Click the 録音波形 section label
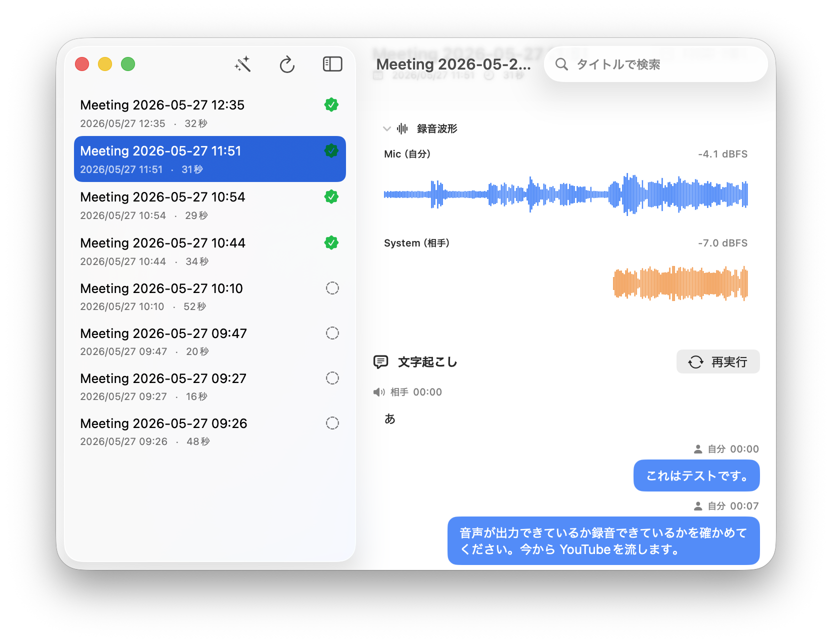This screenshot has width=832, height=644. (437, 129)
